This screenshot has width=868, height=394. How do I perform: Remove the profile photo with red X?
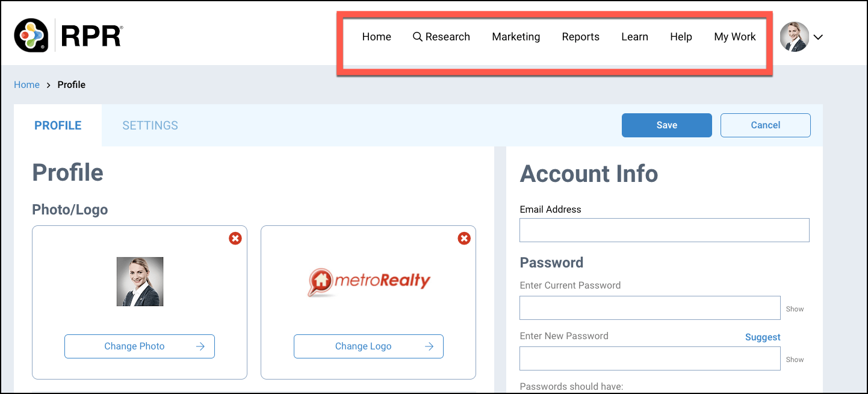[x=235, y=239]
